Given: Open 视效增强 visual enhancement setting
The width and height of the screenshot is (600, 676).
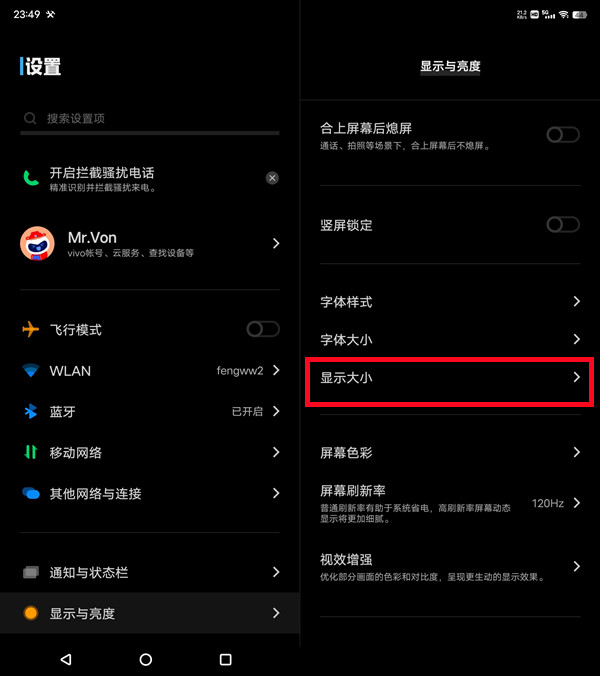Looking at the screenshot, I should (x=450, y=566).
